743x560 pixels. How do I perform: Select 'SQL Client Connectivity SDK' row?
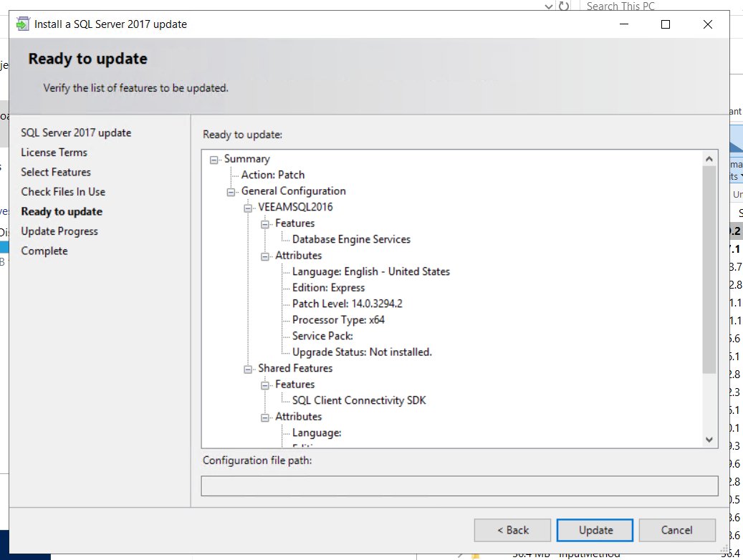point(359,400)
